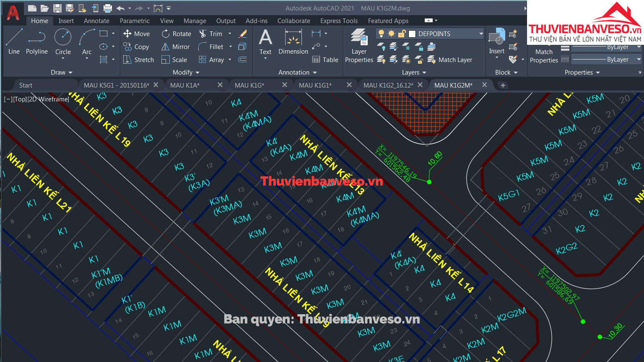Expand the Modify panel flyout

pyautogui.click(x=186, y=72)
